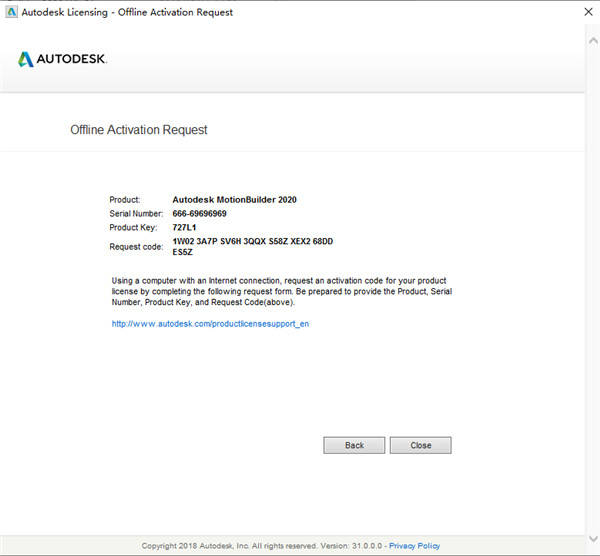Click the Request code label

pyautogui.click(x=136, y=246)
